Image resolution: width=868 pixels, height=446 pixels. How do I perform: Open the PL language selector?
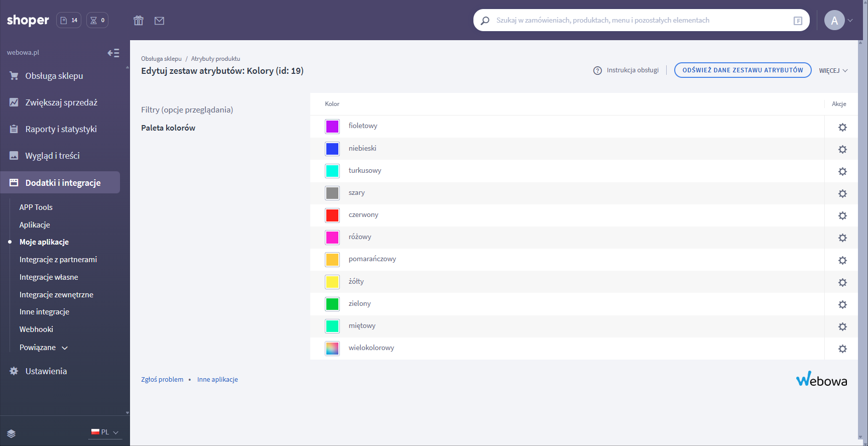click(x=105, y=432)
